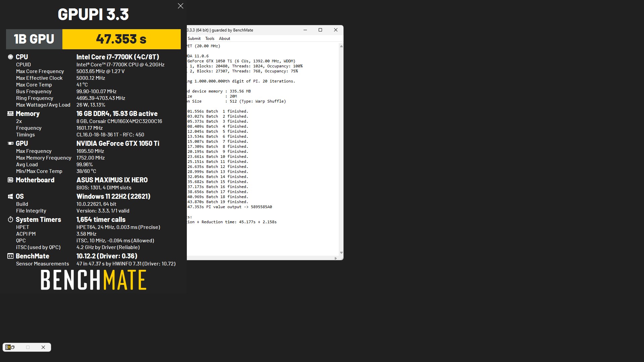Click the Version: 3.3.3, 1/1 valid line
Screen dimensions: 644x362
tap(103, 211)
